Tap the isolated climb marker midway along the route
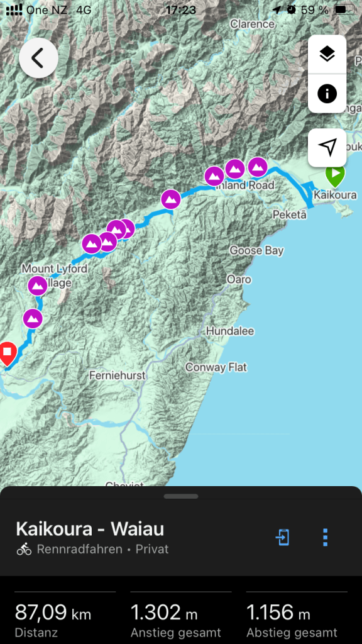The image size is (362, 644). pyautogui.click(x=170, y=199)
